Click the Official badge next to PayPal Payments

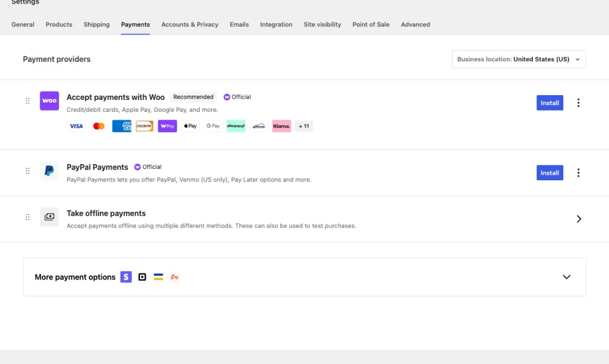pyautogui.click(x=147, y=167)
